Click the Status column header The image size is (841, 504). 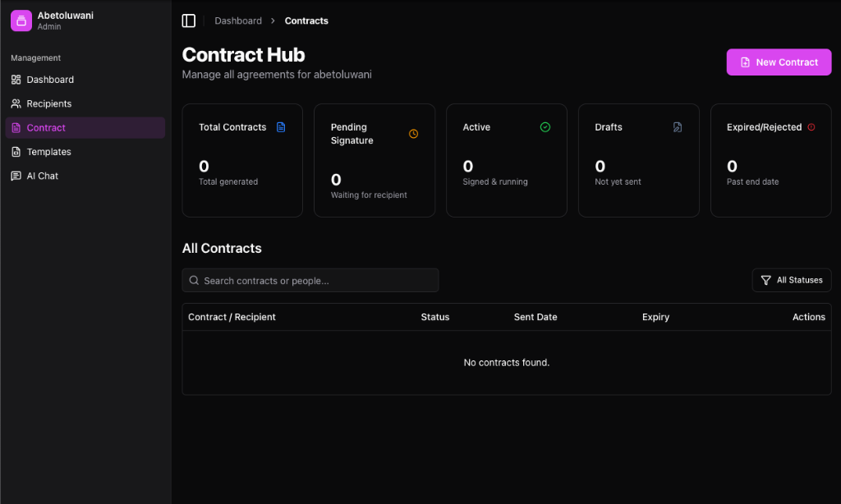(435, 317)
